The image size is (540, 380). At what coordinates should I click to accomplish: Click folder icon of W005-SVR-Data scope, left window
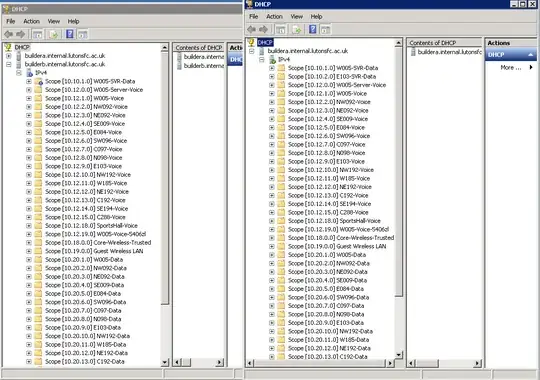point(38,81)
